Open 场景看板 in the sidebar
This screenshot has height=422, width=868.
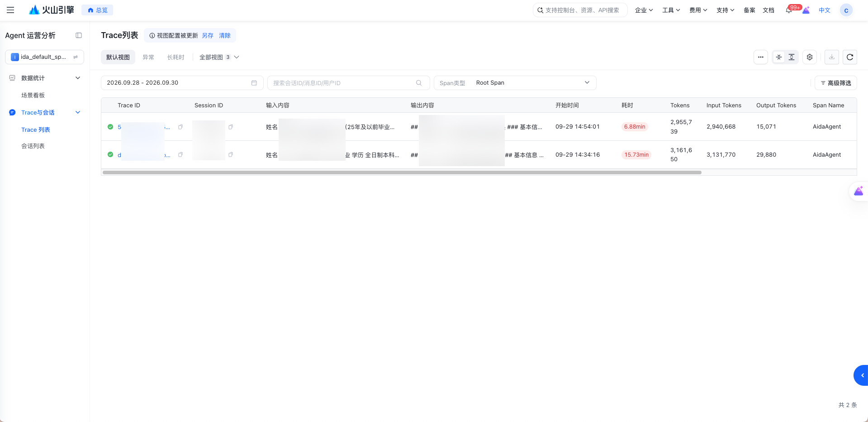(33, 95)
